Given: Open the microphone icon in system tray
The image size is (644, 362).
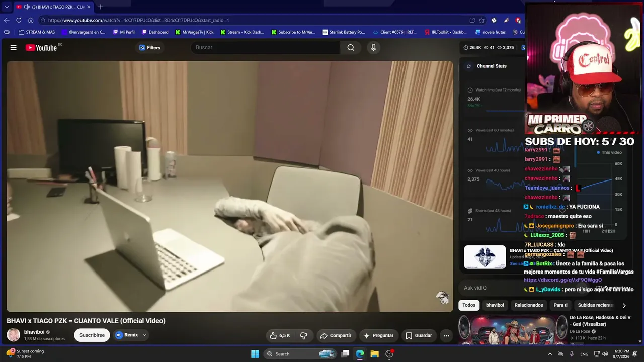Looking at the screenshot, I should (x=572, y=354).
